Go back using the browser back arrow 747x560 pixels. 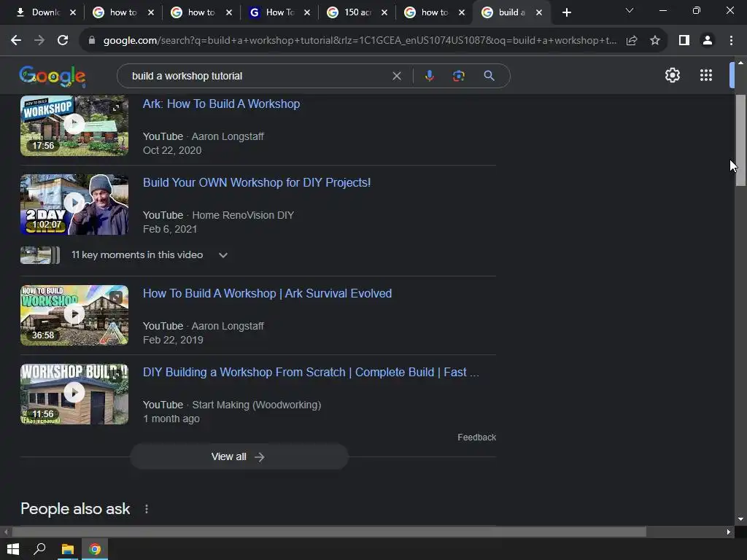point(16,41)
